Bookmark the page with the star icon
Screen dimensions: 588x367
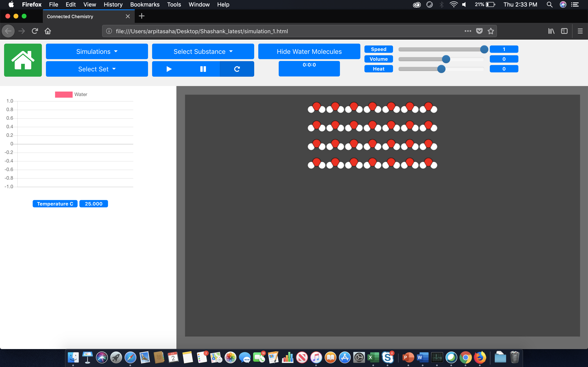[x=491, y=31]
